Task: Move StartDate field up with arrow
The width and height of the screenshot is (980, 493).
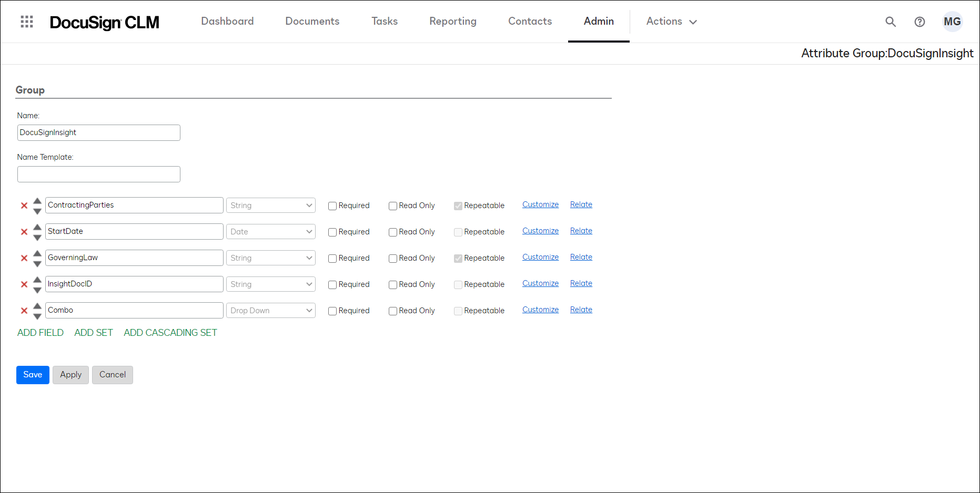Action: pyautogui.click(x=37, y=227)
